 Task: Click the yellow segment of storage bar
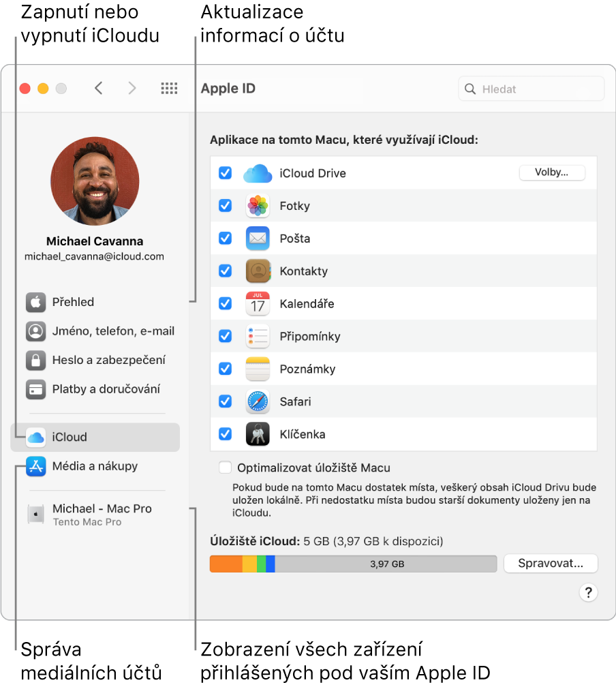click(249, 564)
